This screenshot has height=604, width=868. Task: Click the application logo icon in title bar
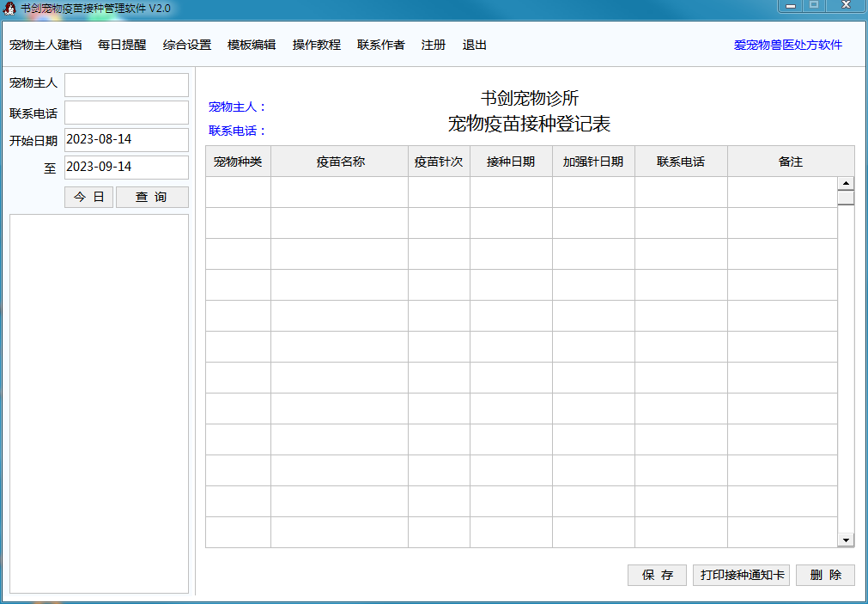click(x=10, y=8)
